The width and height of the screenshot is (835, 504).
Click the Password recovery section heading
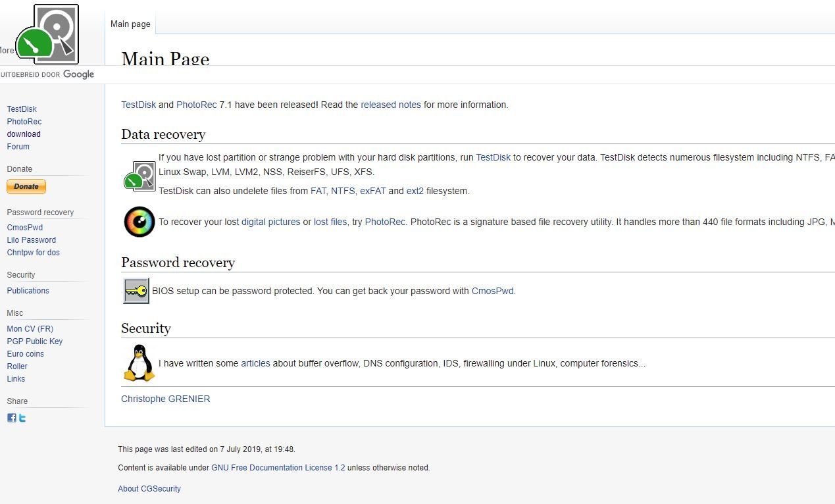coord(178,263)
